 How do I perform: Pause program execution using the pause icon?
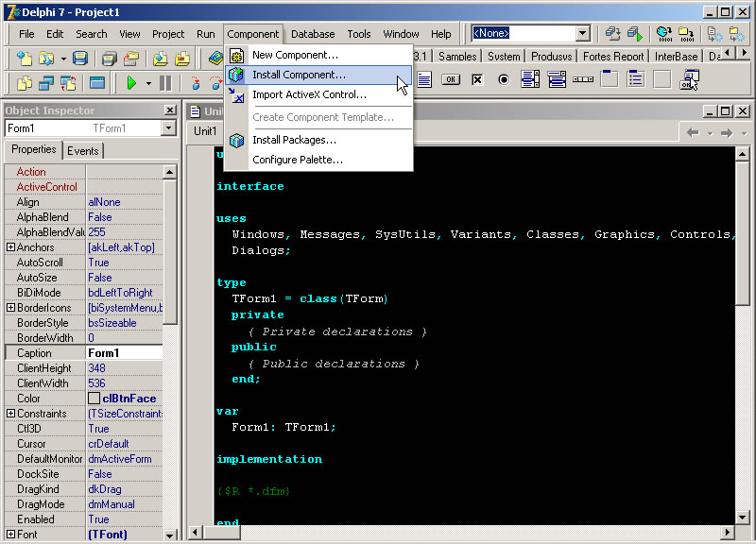click(164, 83)
